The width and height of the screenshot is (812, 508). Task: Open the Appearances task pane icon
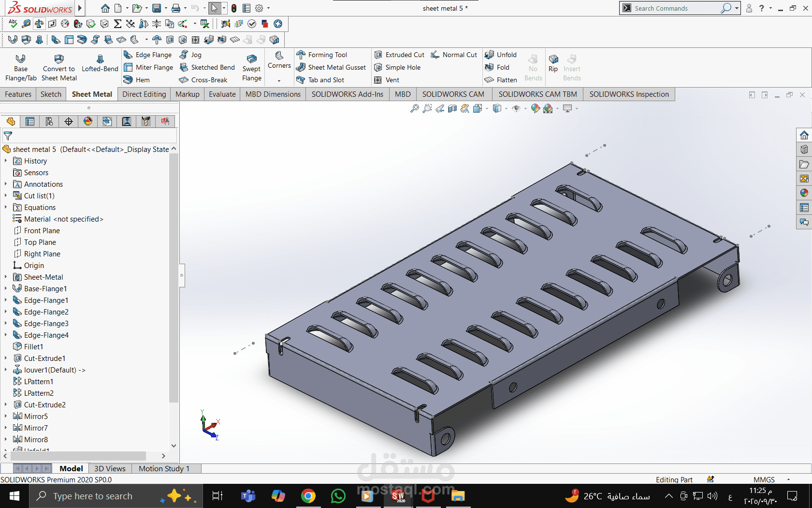point(804,193)
